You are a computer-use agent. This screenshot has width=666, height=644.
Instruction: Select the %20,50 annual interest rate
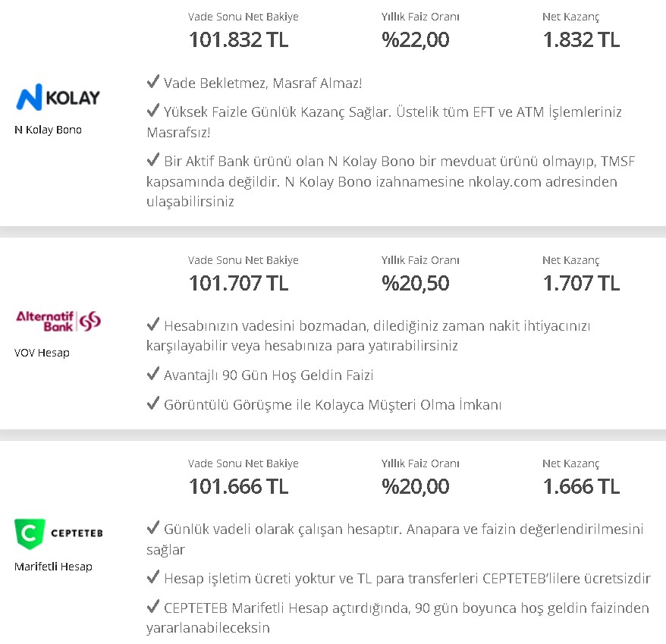coord(415,283)
